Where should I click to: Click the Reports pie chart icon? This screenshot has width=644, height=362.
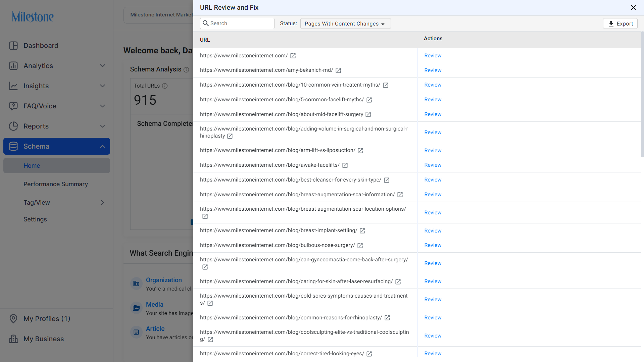13,126
